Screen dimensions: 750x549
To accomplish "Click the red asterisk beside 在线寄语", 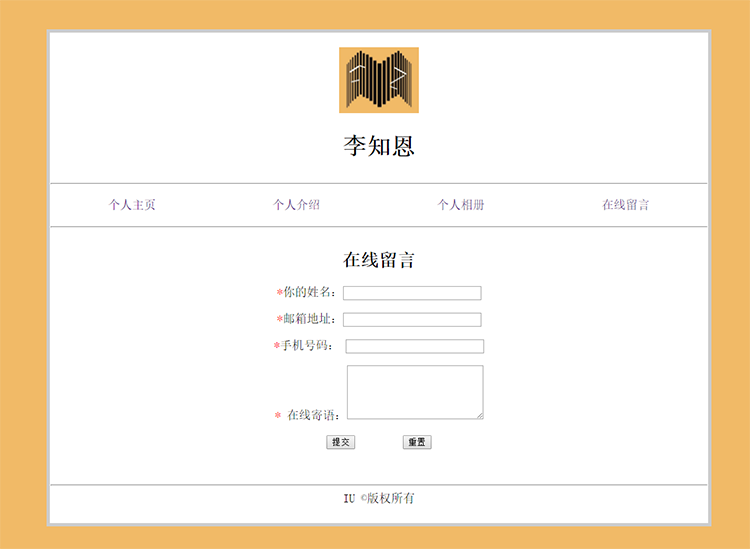I will pos(278,416).
